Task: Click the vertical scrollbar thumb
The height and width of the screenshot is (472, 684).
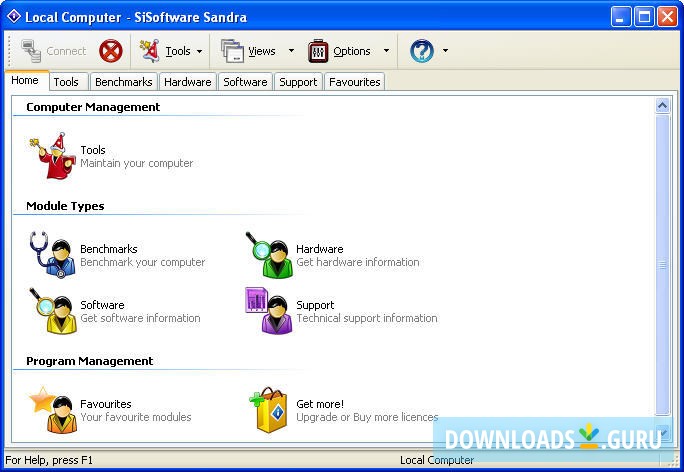Action: click(663, 264)
